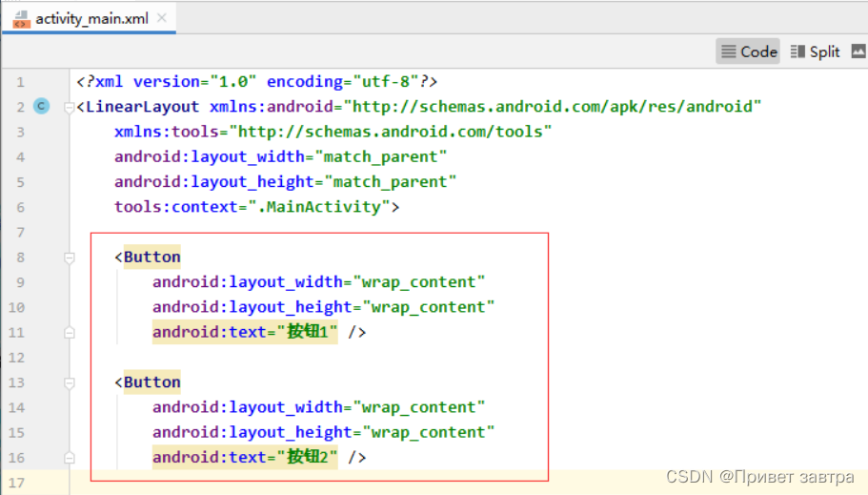Click the related class gutter icon on line 2
This screenshot has width=868, height=495.
click(x=42, y=106)
